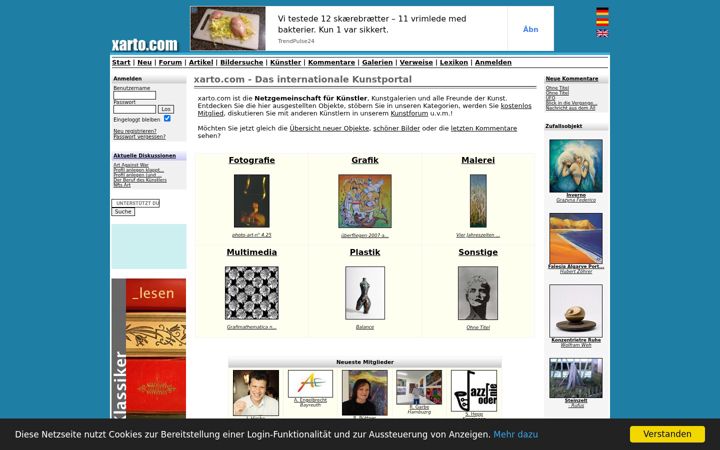Click the cutting board ad image
720x450 pixels.
pos(228,28)
